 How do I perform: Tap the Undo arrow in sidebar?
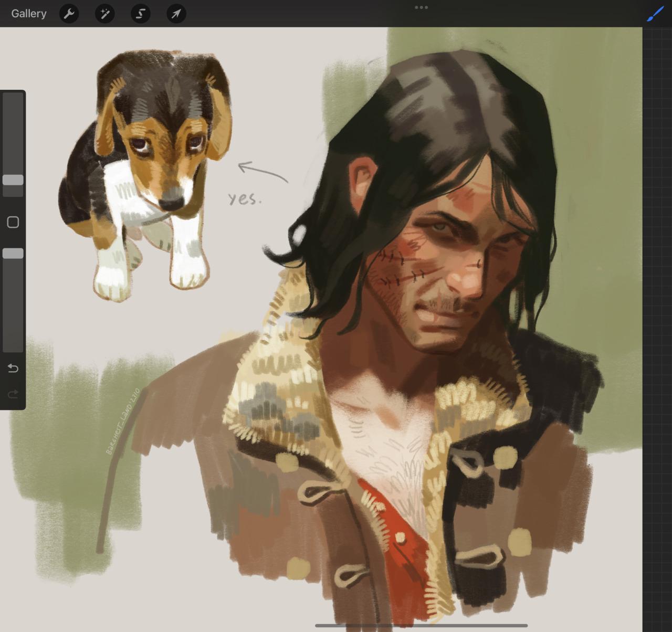click(13, 368)
